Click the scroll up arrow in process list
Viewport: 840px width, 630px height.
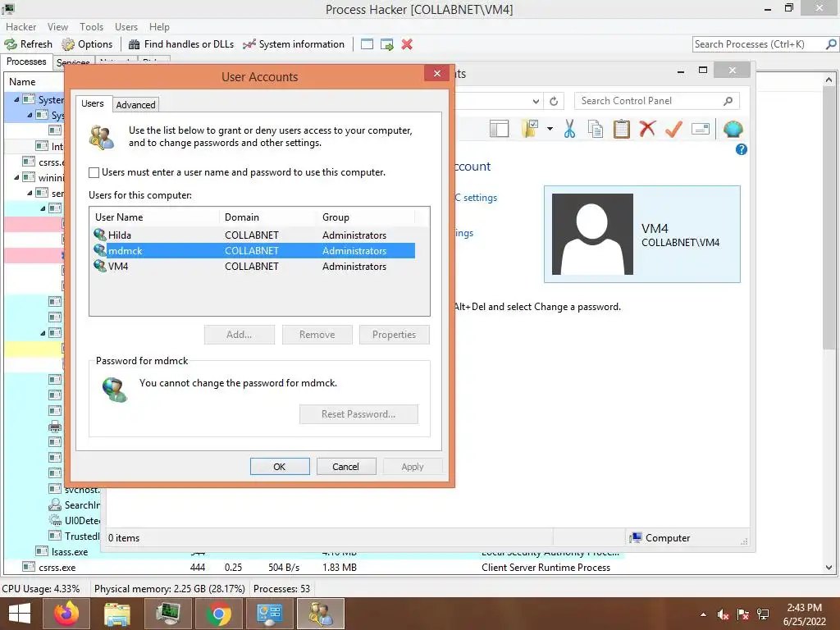829,80
